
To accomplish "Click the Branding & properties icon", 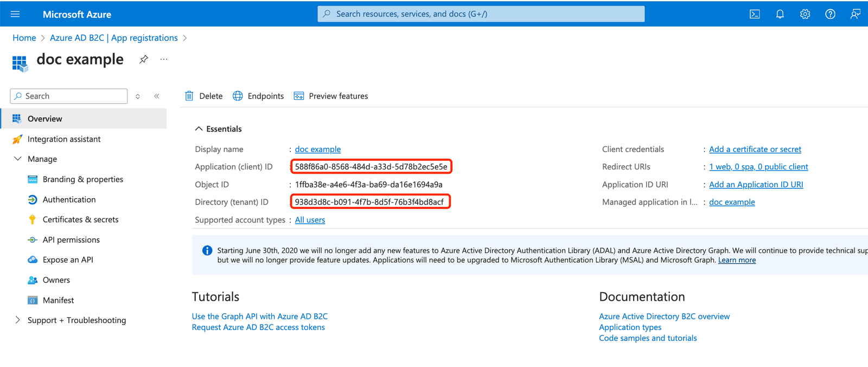I will click(x=33, y=179).
